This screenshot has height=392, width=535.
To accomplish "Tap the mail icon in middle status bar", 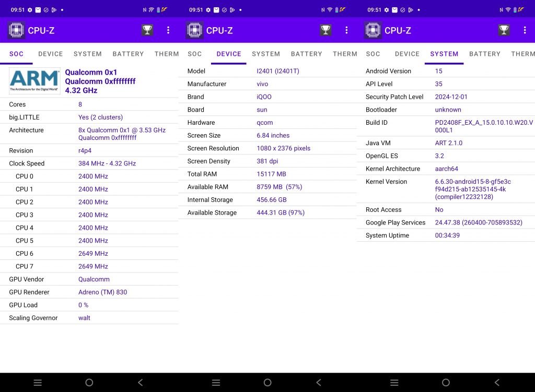I will point(216,10).
